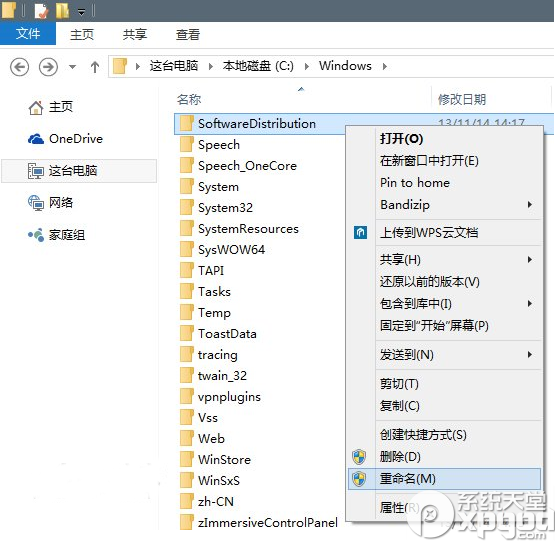Click the Back navigation arrow
This screenshot has width=555, height=542.
(19, 67)
